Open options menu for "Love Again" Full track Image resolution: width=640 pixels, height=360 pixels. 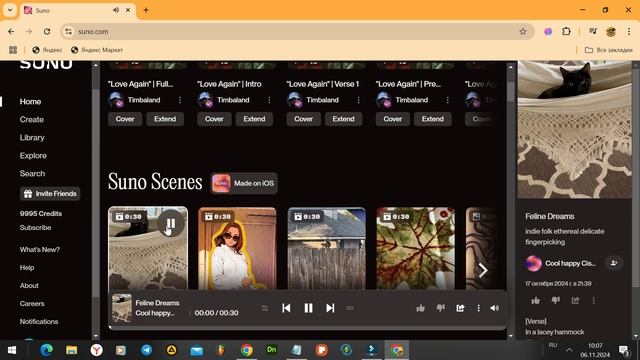point(180,100)
